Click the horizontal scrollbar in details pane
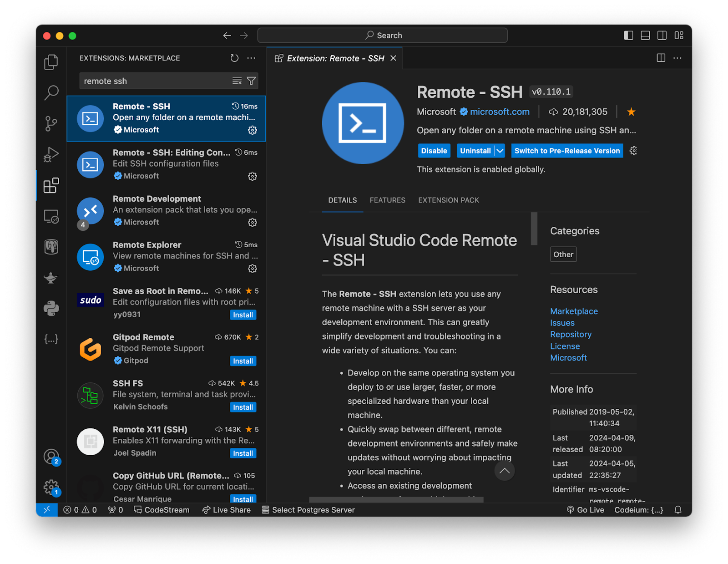The image size is (728, 564). (x=396, y=499)
